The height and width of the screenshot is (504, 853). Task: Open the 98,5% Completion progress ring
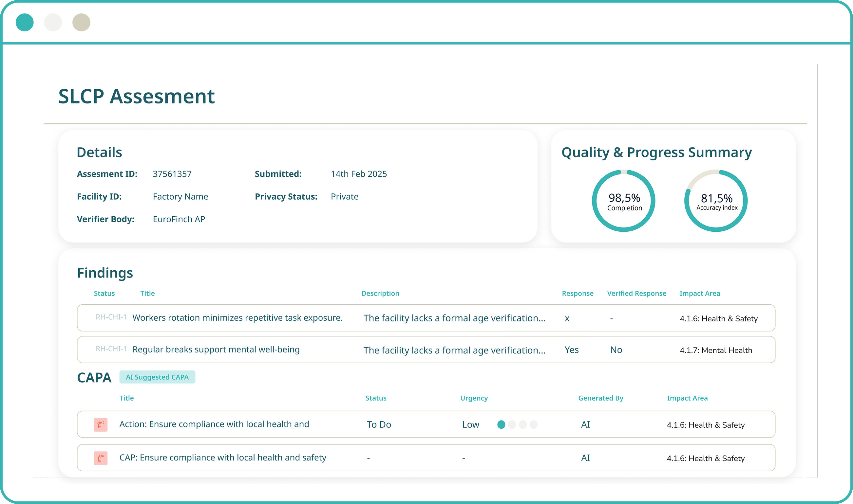[x=624, y=201]
